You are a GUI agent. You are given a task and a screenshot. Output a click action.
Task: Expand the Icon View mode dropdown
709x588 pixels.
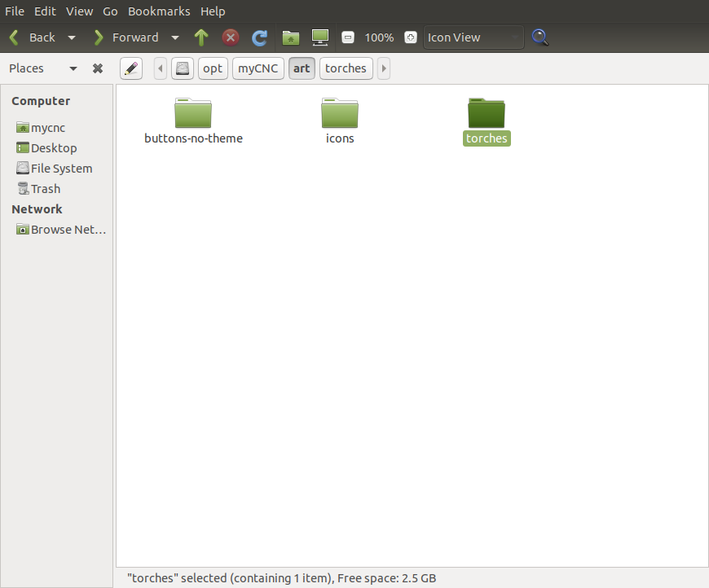[473, 37]
